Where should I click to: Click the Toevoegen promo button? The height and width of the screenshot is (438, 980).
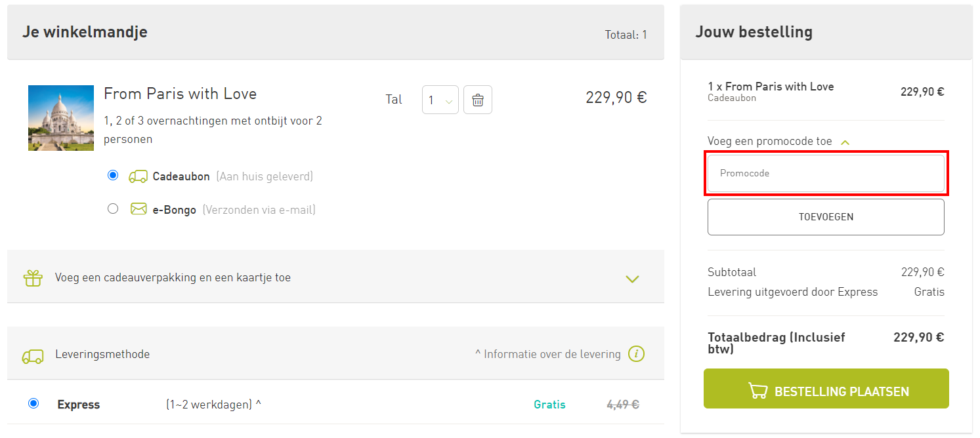(x=826, y=217)
